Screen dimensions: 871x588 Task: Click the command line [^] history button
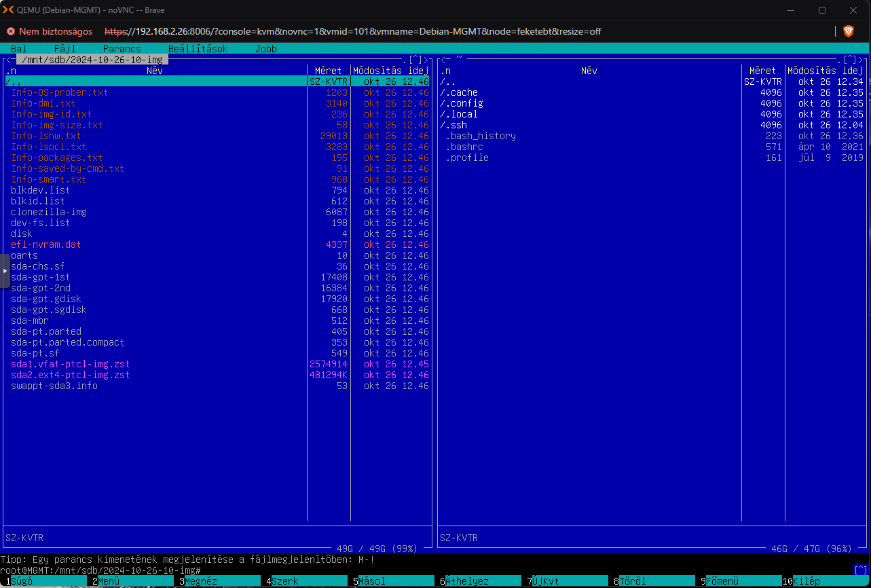click(861, 570)
